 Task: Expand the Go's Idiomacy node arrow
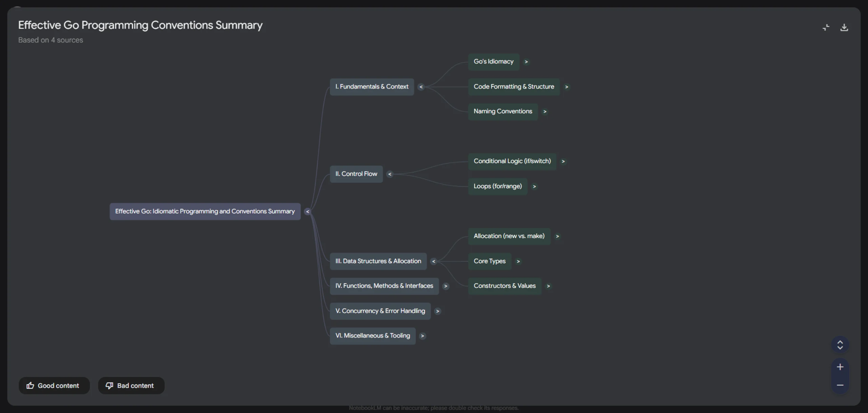(x=526, y=62)
